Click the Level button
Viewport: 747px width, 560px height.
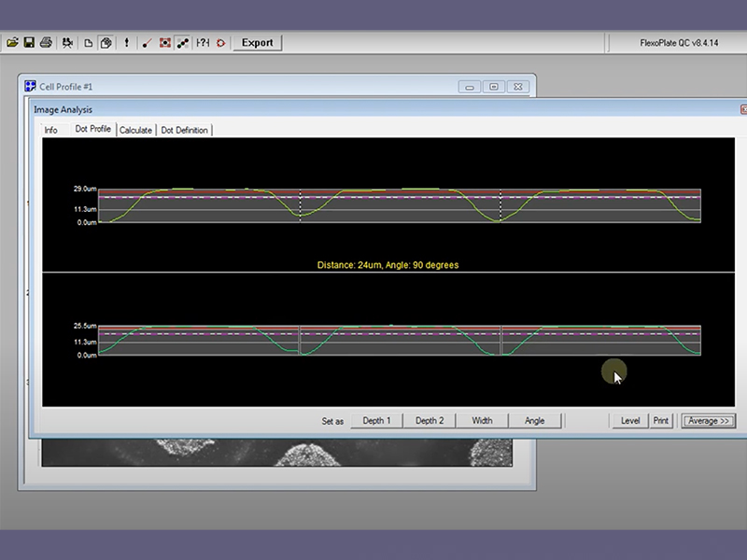(630, 421)
